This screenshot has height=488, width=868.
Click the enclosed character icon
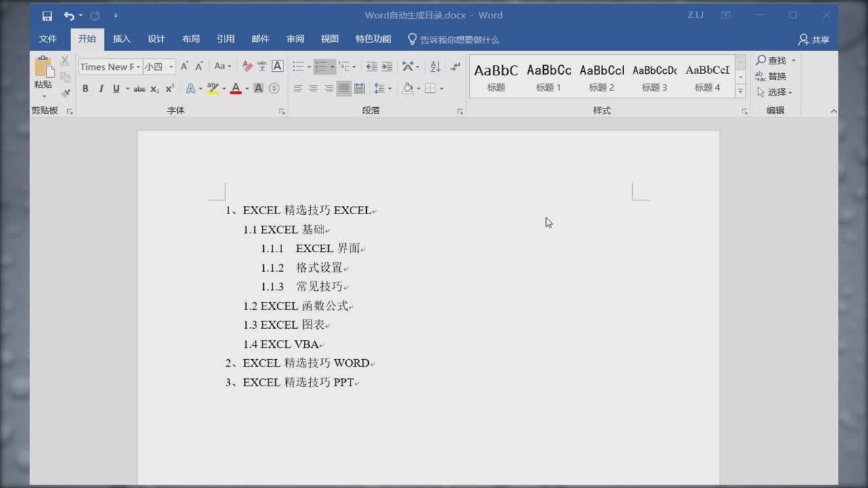click(x=274, y=89)
